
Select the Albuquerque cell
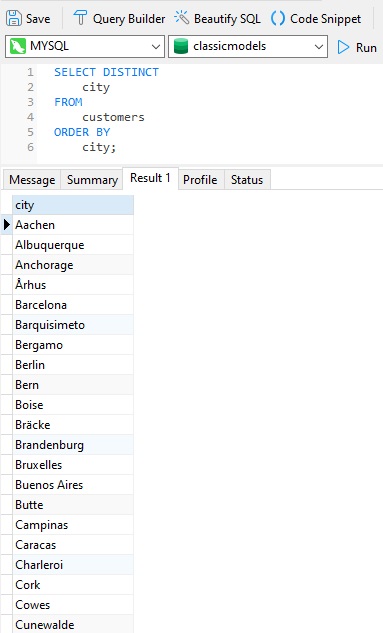coord(73,245)
